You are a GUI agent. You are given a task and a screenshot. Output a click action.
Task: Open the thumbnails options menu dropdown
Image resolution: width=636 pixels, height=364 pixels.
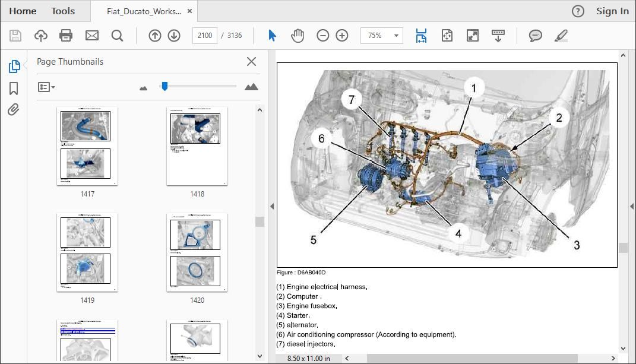point(46,87)
